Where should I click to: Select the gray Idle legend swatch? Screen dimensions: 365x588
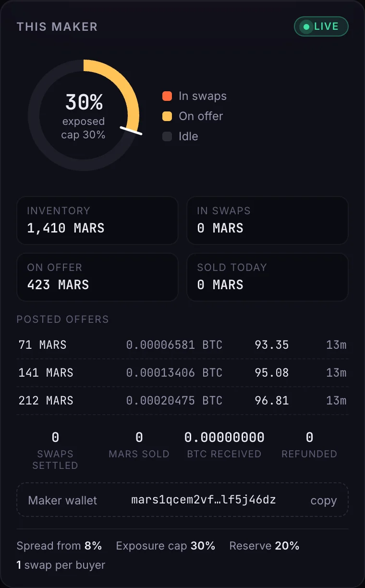tap(167, 136)
